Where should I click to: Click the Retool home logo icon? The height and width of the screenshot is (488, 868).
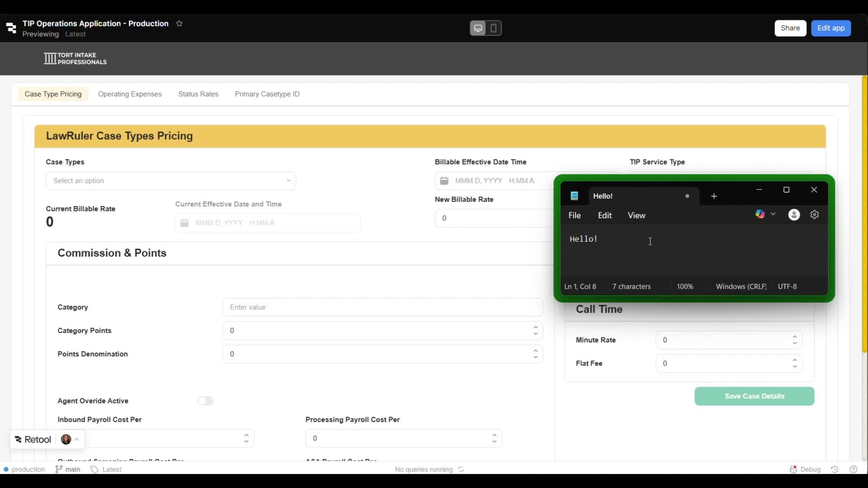[11, 28]
